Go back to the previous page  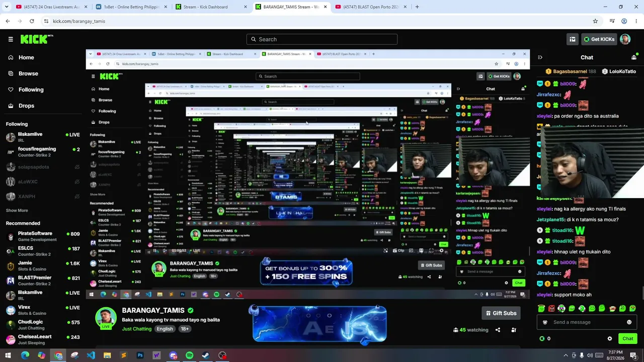click(8, 21)
